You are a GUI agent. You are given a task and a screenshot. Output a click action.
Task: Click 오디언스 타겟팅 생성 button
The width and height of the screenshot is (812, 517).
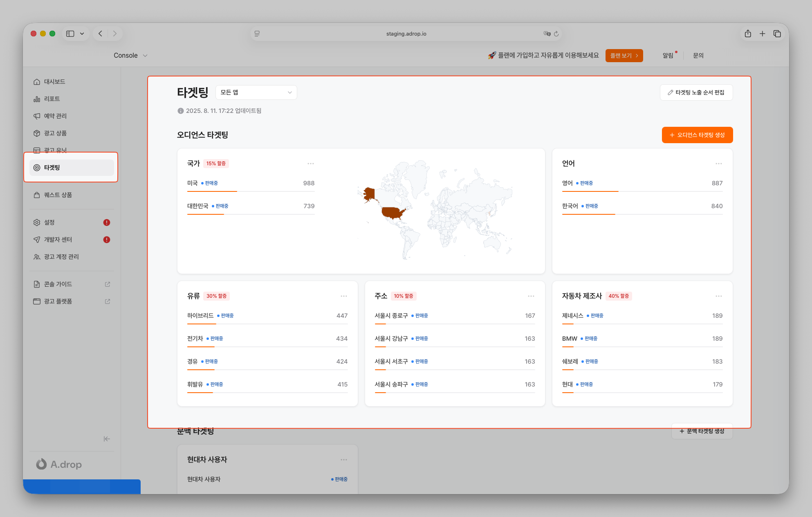pos(697,135)
